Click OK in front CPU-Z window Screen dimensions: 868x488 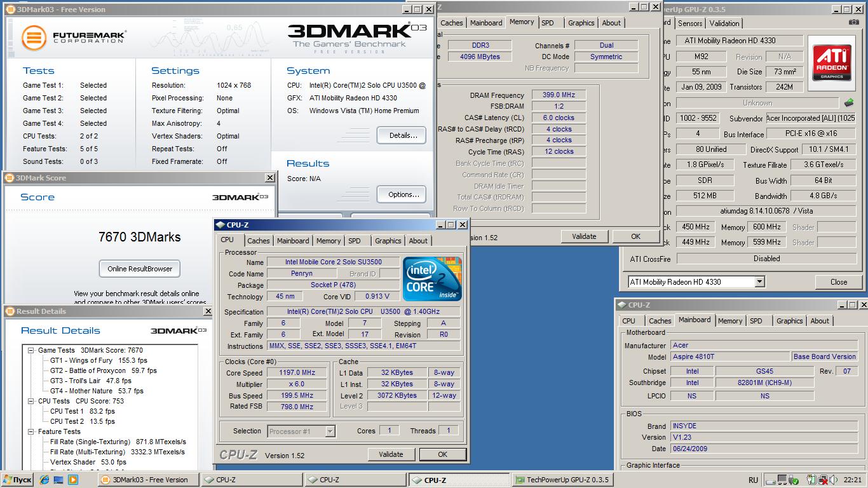pos(443,454)
